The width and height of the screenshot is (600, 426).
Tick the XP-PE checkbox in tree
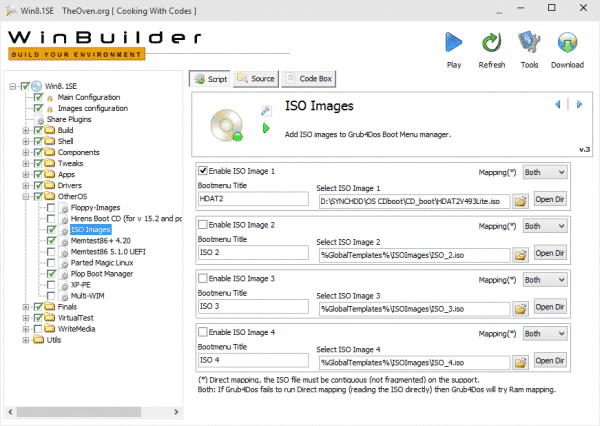click(51, 284)
